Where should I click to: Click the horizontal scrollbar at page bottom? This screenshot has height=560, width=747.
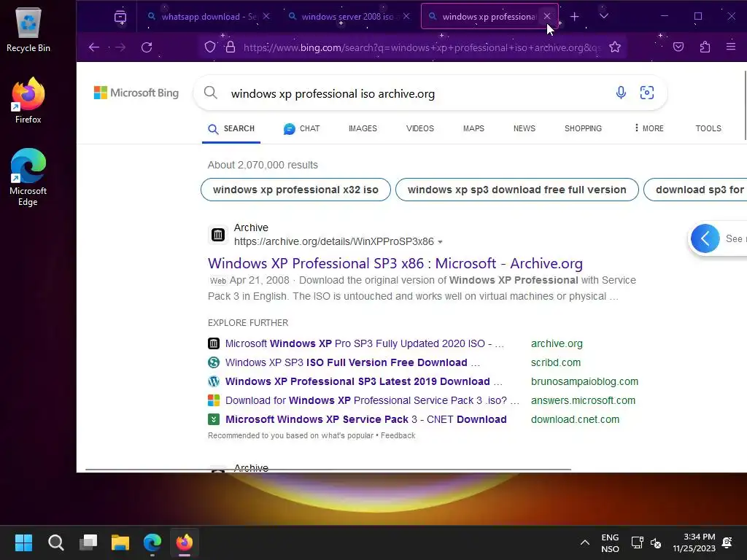(x=328, y=470)
